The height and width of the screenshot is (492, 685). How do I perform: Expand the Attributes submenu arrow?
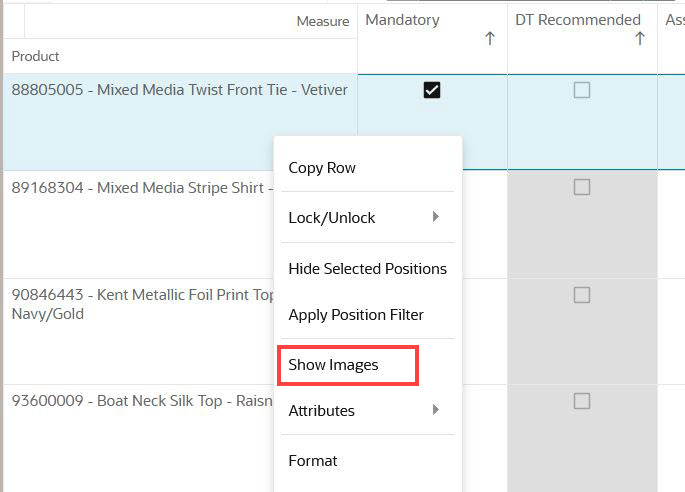435,410
